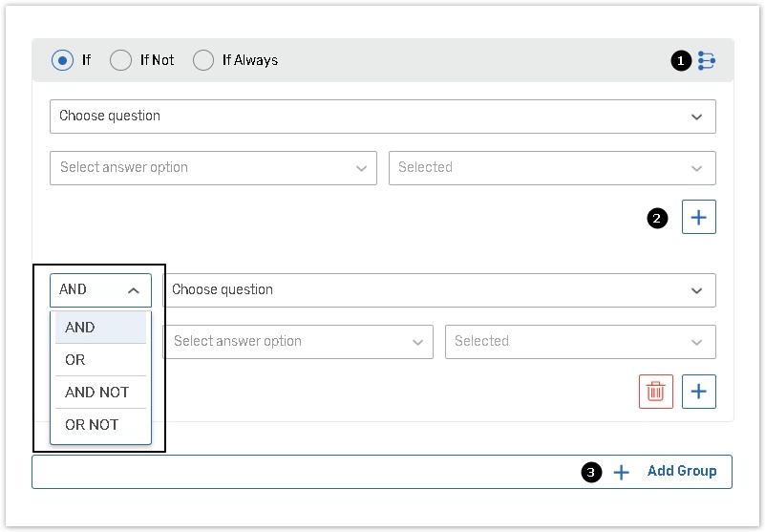Select the If radio button
The image size is (765, 532).
click(63, 60)
